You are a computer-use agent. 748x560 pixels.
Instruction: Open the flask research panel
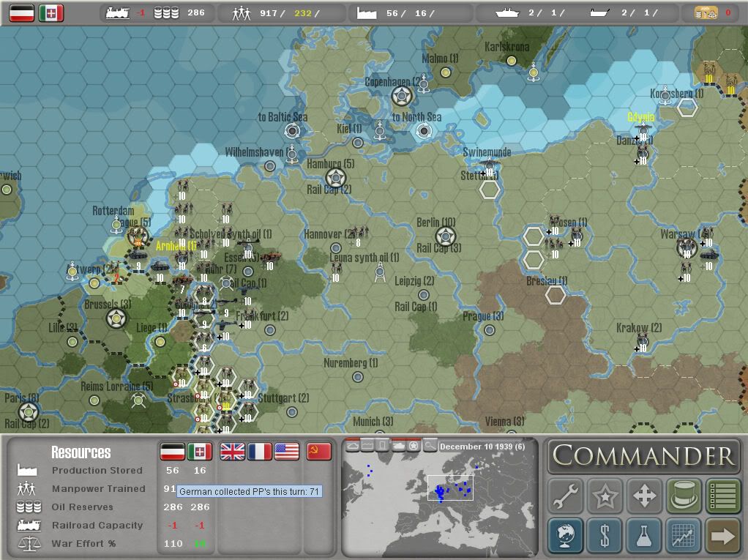644,536
